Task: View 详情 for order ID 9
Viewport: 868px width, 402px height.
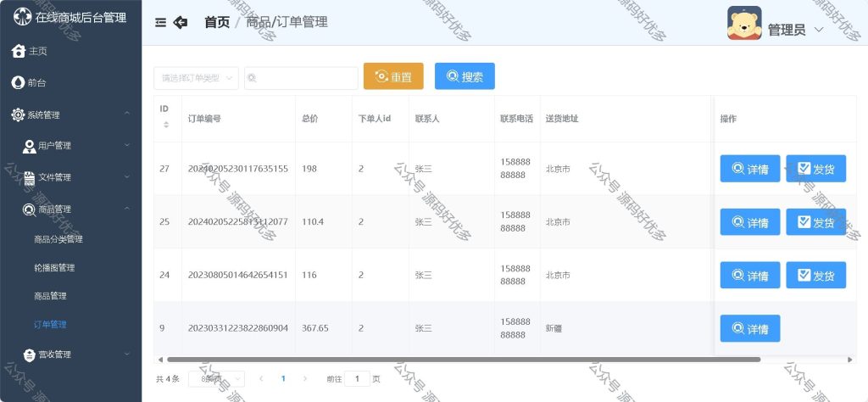Action: pos(750,328)
